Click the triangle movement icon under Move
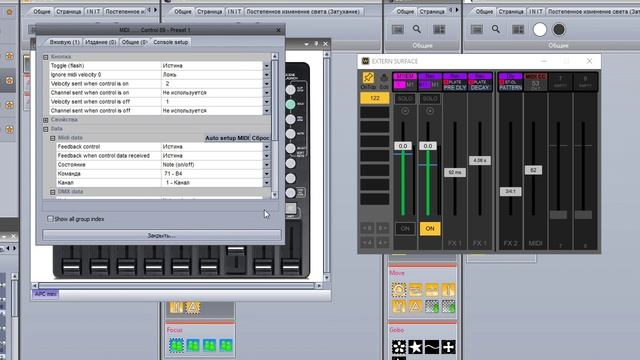Image resolution: width=640 pixels, height=360 pixels. pyautogui.click(x=416, y=306)
